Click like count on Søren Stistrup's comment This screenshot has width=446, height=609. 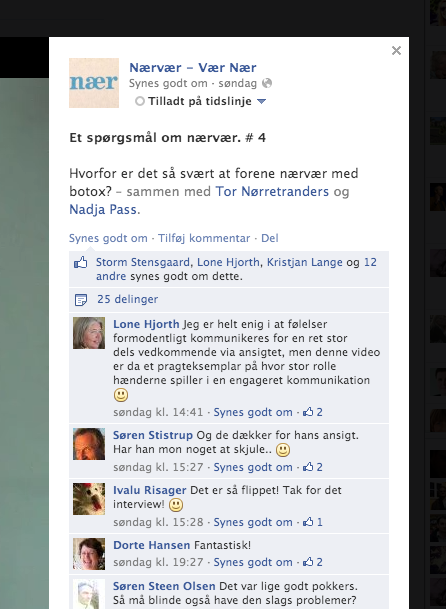pos(313,467)
